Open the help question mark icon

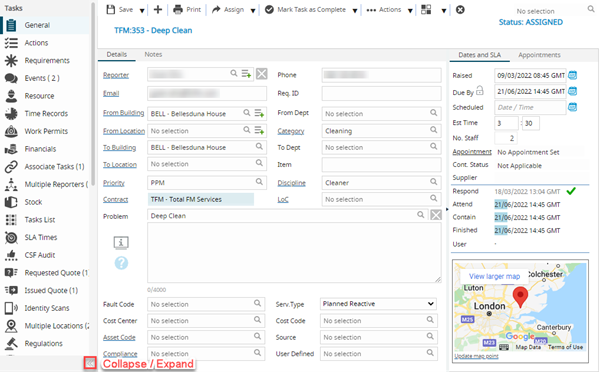click(x=121, y=263)
